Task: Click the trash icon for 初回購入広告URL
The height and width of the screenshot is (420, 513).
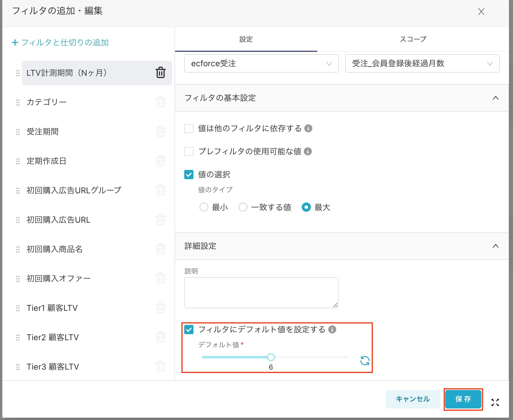Action: (x=161, y=220)
